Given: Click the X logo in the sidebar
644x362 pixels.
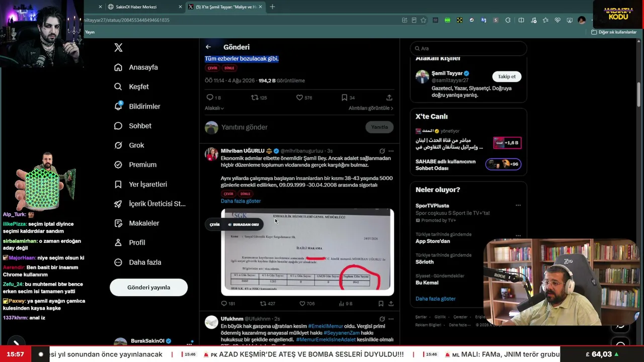Looking at the screenshot, I should coord(118,48).
